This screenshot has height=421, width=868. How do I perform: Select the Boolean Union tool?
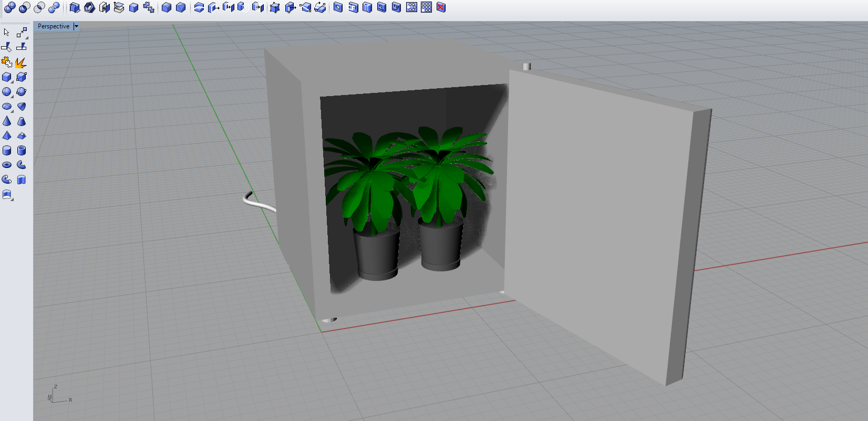(9, 7)
